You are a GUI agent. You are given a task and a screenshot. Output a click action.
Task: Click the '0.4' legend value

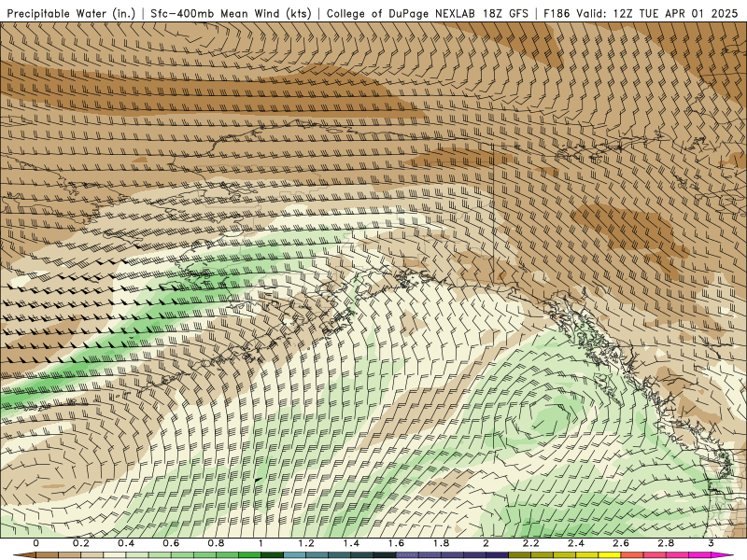tap(126, 543)
